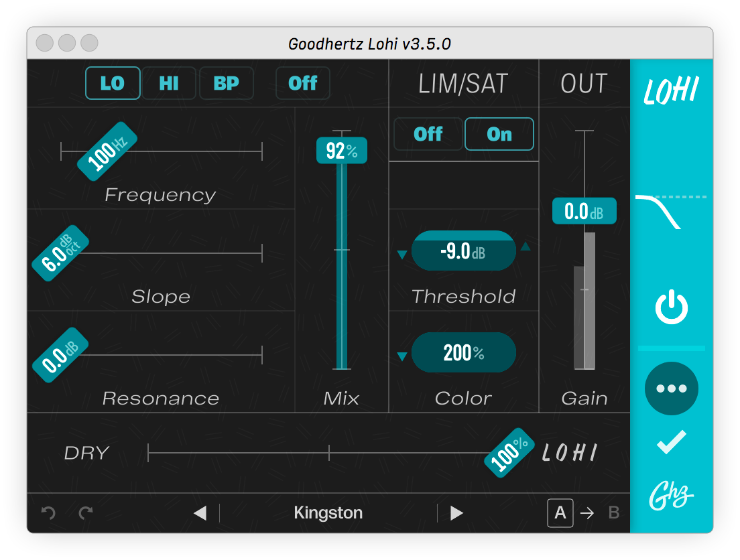Click the Color decrease triangle
This screenshot has width=740, height=560.
click(402, 356)
